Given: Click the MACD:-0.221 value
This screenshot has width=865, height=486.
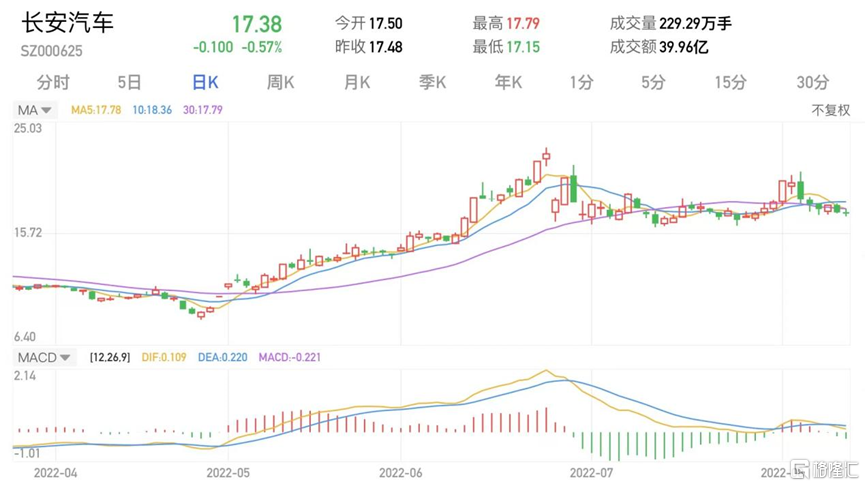Looking at the screenshot, I should (x=290, y=357).
